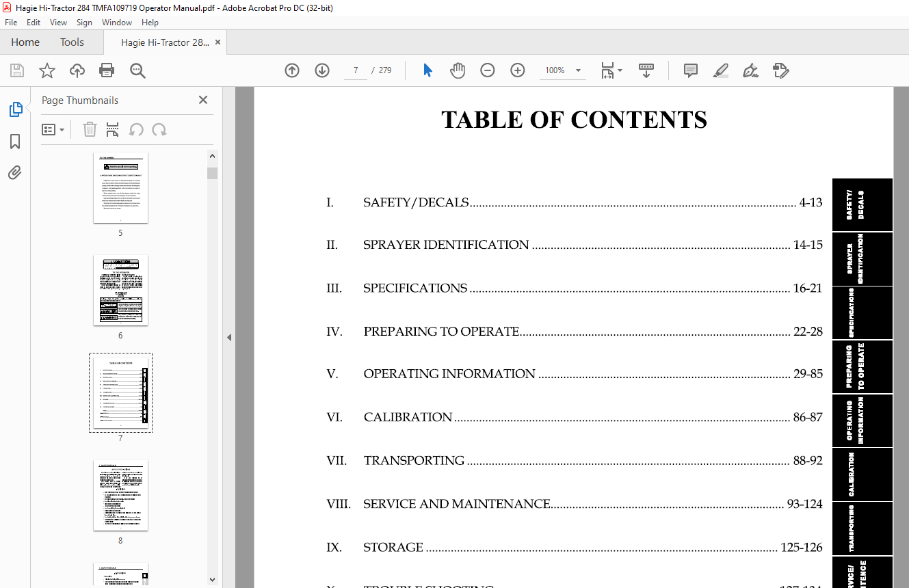Click OPERATING INFORMATION contents entry
Screen dimensions: 909x588
pyautogui.click(x=575, y=374)
